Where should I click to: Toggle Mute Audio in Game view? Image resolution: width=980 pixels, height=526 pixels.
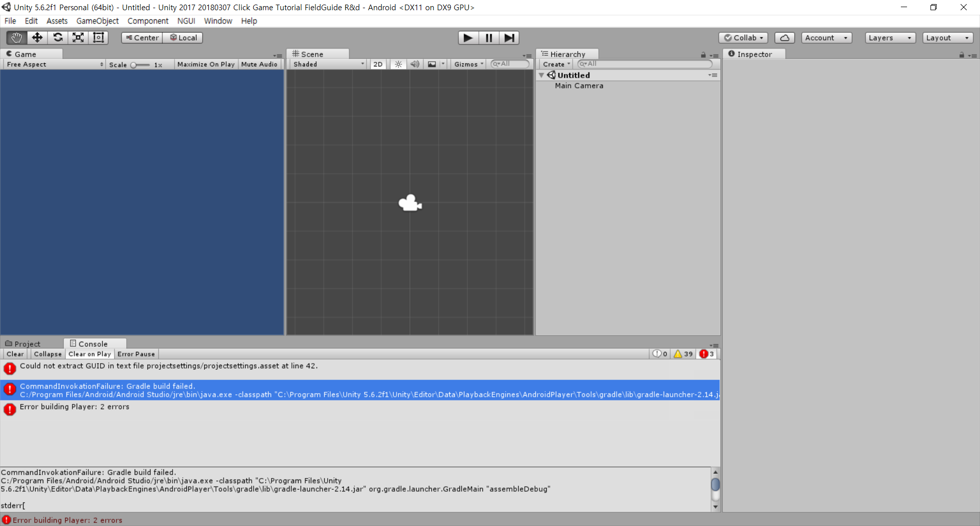click(259, 64)
